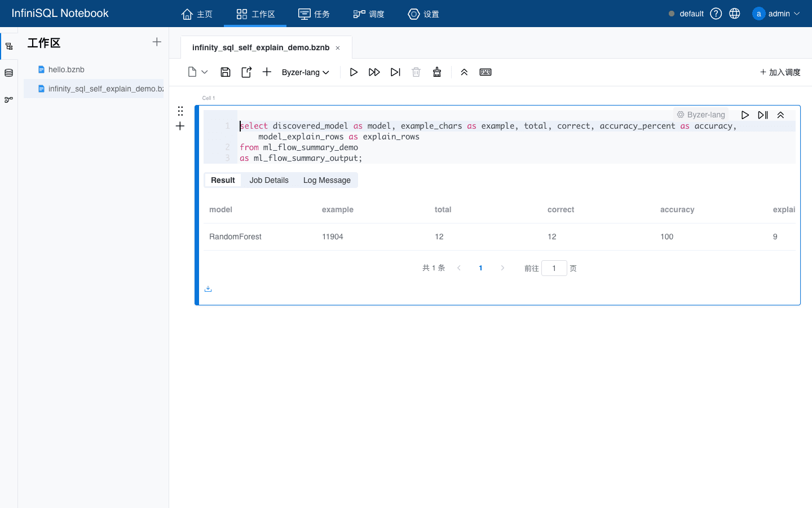Image resolution: width=812 pixels, height=508 pixels.
Task: Collapse all cells with toolbar chevrons
Action: 464,72
